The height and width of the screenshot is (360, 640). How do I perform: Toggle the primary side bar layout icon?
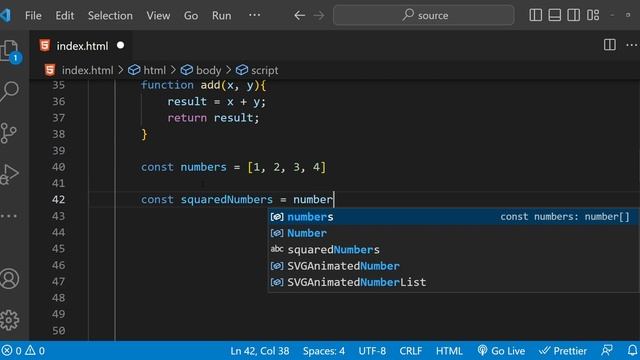pos(536,15)
